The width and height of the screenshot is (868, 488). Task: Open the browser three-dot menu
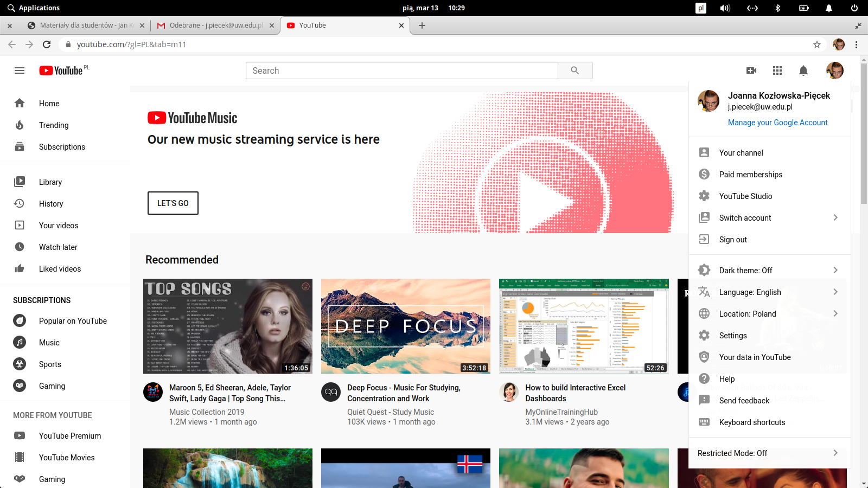pyautogui.click(x=857, y=44)
